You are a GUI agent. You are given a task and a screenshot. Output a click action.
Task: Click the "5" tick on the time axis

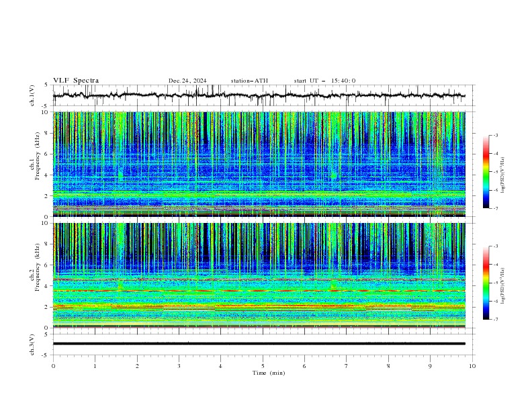[263, 366]
